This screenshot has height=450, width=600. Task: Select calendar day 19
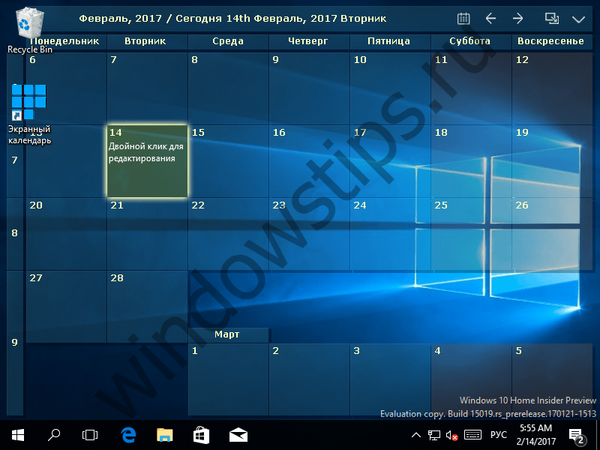tap(552, 161)
